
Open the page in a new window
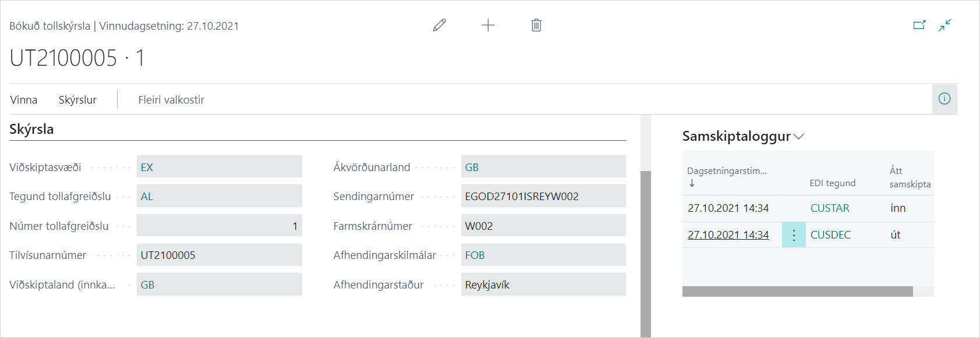pyautogui.click(x=919, y=25)
